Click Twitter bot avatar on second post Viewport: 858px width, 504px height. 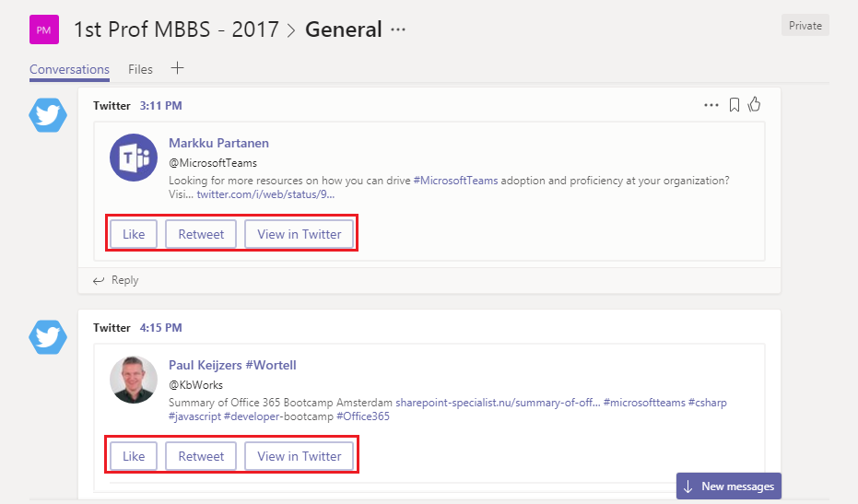pyautogui.click(x=48, y=337)
